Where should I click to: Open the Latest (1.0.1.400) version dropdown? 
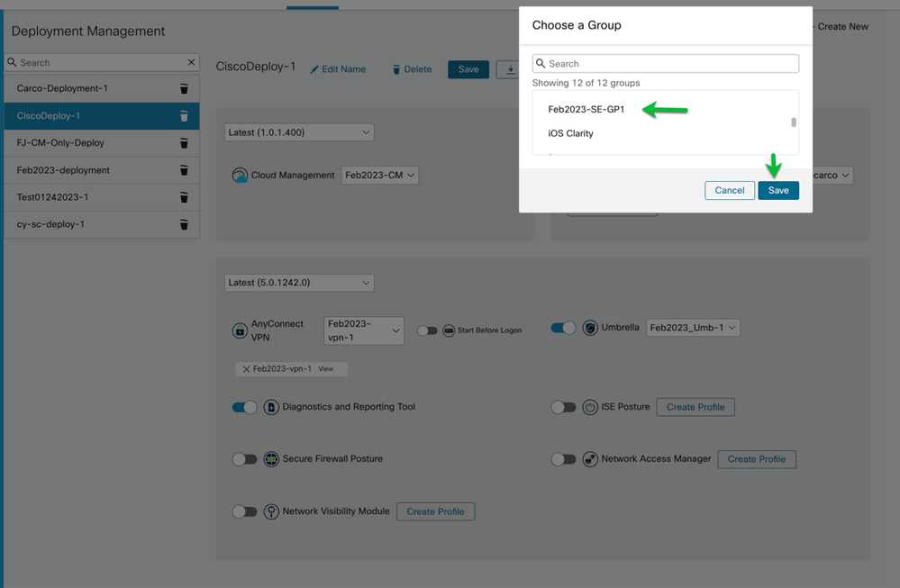tap(299, 132)
